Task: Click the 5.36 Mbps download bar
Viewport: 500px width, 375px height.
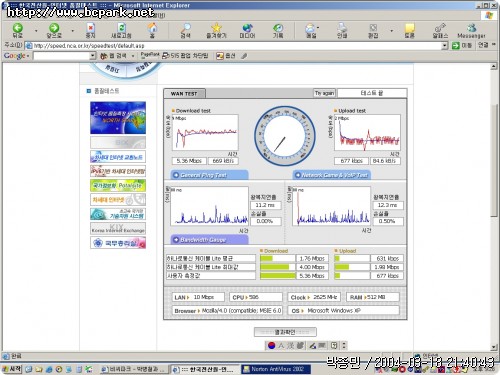Action: click(x=278, y=276)
